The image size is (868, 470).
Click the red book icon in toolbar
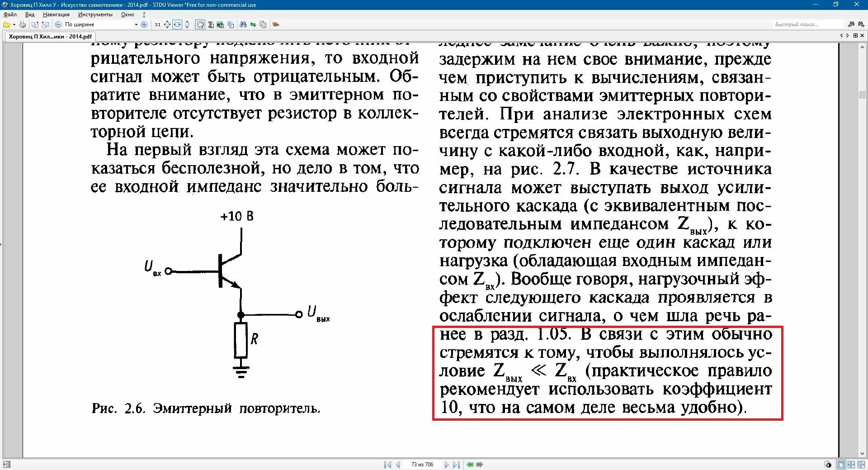click(x=276, y=24)
